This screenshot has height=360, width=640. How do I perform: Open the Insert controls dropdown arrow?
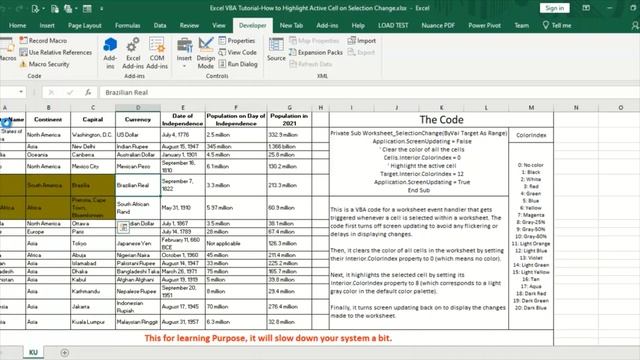pos(184,66)
